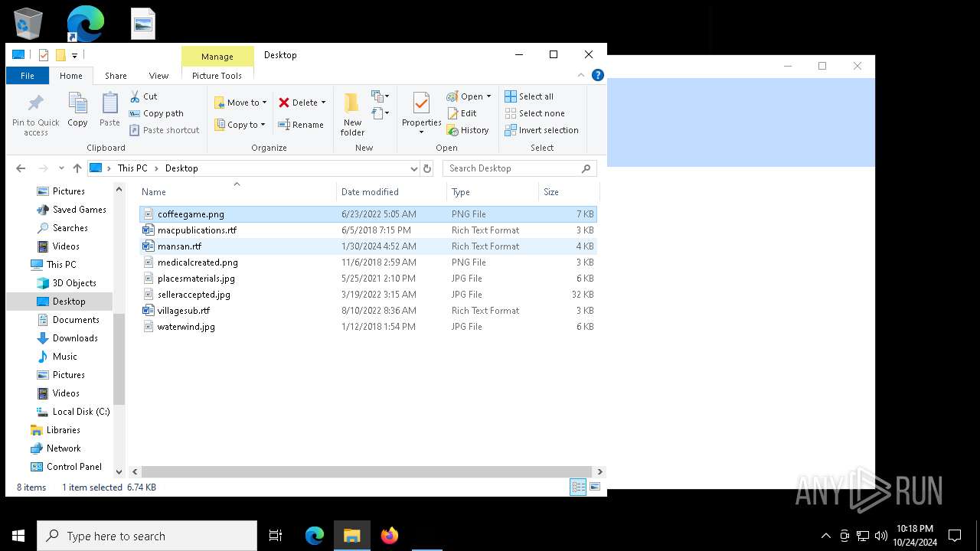Open the Start menu
The width and height of the screenshot is (980, 551).
click(18, 536)
